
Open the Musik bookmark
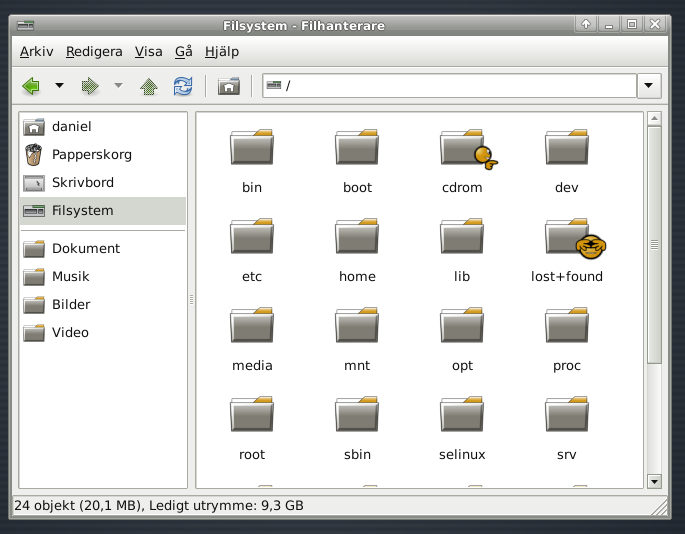(103, 277)
